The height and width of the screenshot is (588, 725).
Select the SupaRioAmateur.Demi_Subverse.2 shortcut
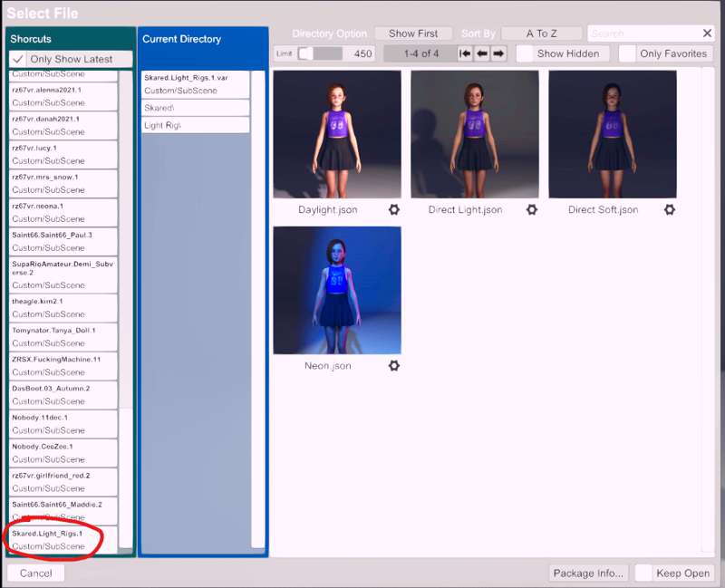tap(63, 275)
